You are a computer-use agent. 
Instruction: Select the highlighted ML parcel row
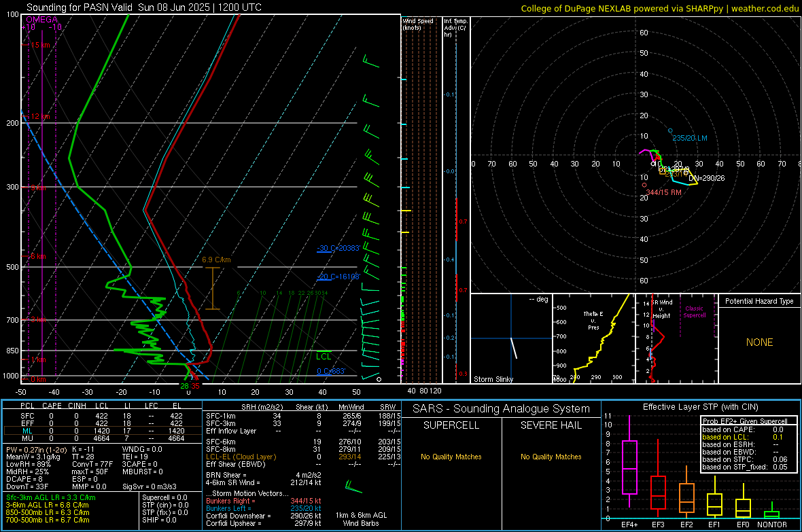101,431
